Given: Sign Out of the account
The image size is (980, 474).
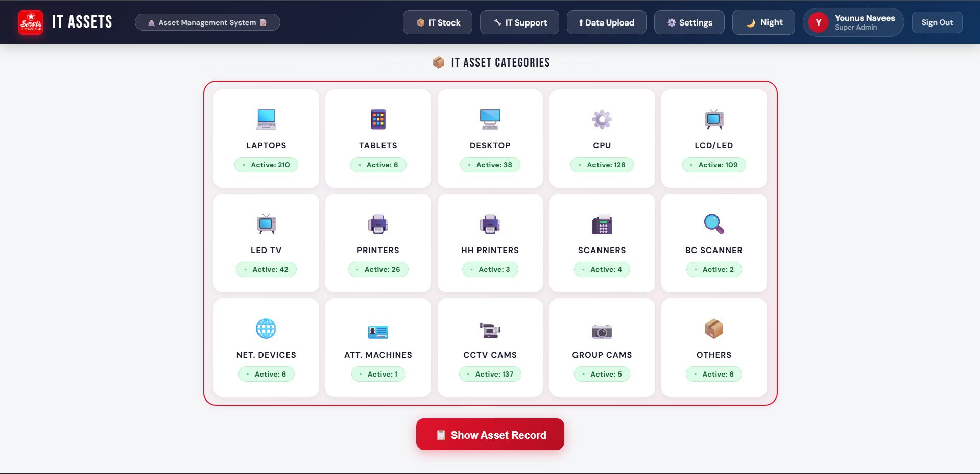Looking at the screenshot, I should [x=937, y=22].
